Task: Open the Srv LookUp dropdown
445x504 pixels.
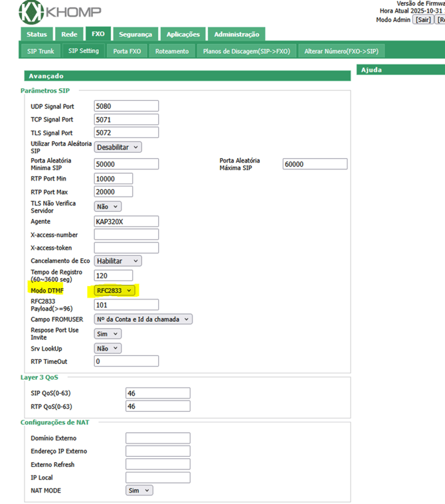Action: [108, 348]
